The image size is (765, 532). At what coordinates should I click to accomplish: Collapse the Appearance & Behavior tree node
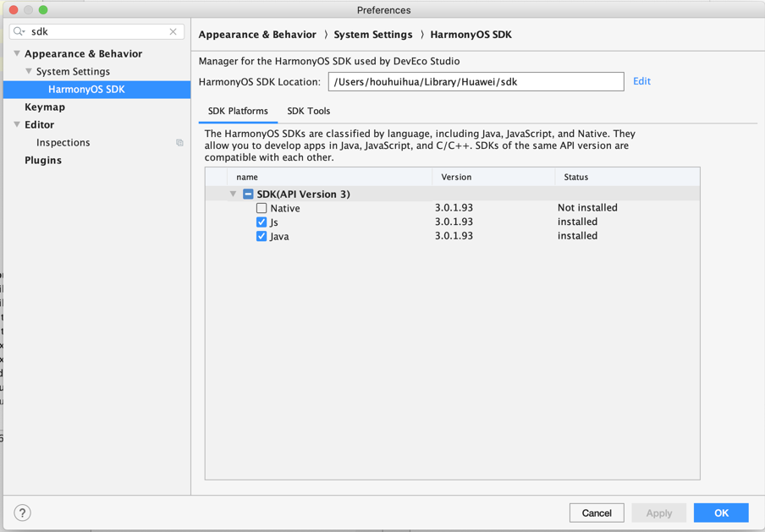(x=17, y=53)
